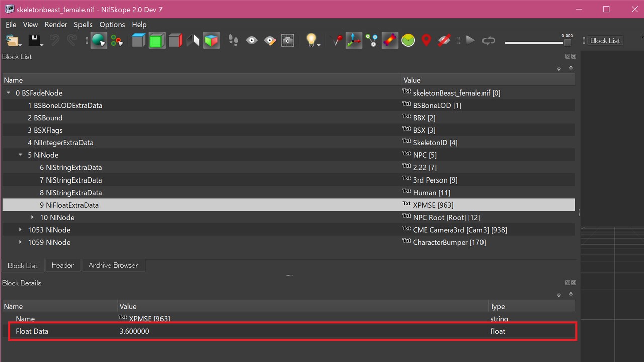Click the Redo arrow icon
Screen dimensions: 644x362
(72, 41)
